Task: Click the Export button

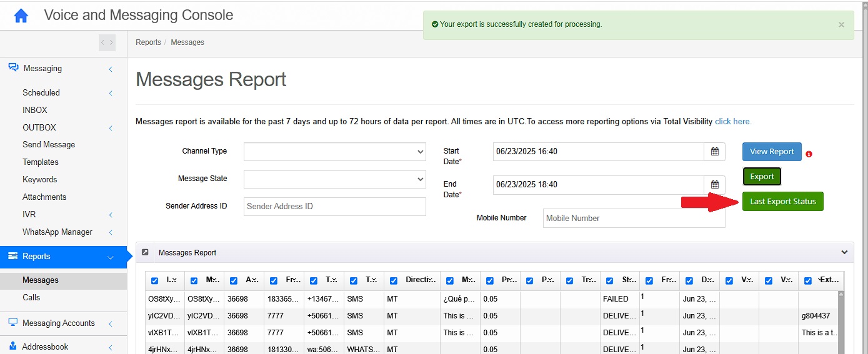Action: tap(762, 177)
